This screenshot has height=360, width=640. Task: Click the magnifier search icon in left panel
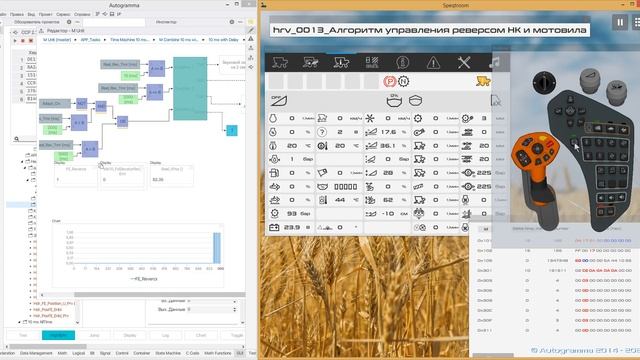point(17,139)
